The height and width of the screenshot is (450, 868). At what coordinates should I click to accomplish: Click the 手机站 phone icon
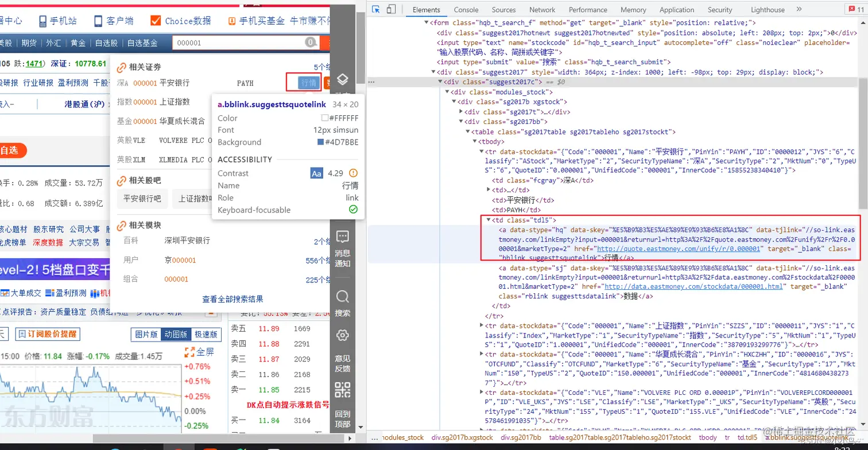pyautogui.click(x=42, y=21)
